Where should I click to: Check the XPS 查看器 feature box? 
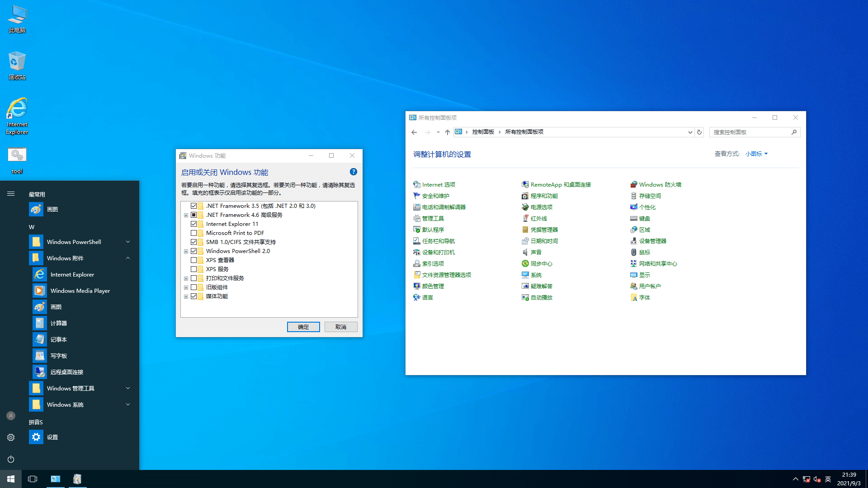[193, 260]
